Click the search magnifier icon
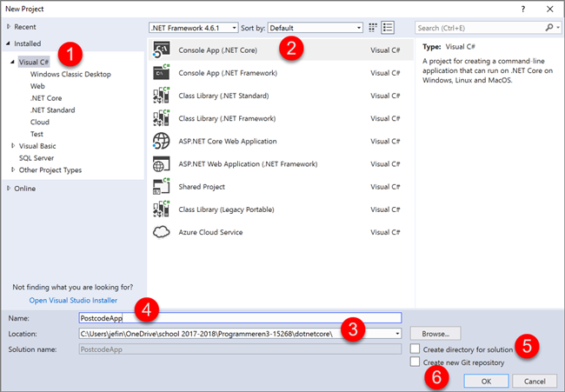 549,28
